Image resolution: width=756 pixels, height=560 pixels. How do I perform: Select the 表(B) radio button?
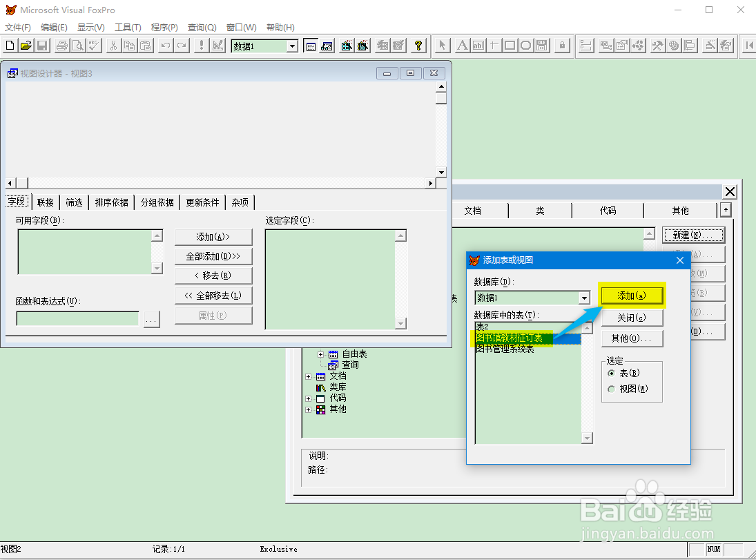tap(611, 373)
